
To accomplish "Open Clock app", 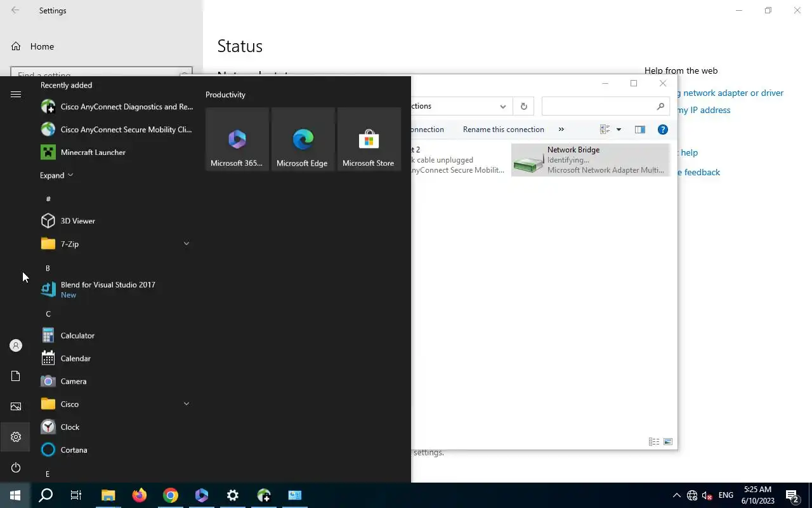I will point(117,427).
